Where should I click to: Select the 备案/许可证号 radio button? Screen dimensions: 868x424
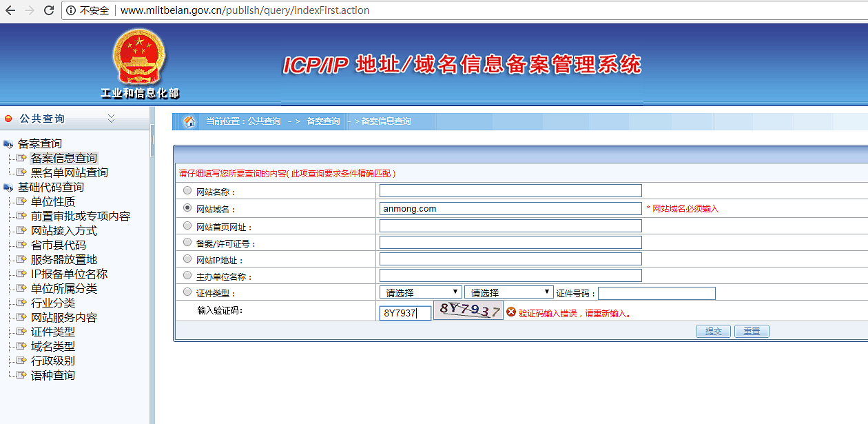pos(187,241)
